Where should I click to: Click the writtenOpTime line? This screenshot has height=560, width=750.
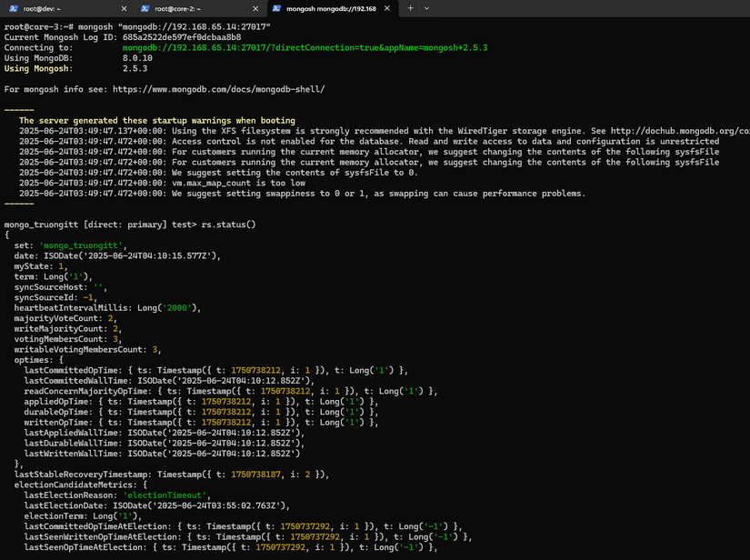(202, 423)
